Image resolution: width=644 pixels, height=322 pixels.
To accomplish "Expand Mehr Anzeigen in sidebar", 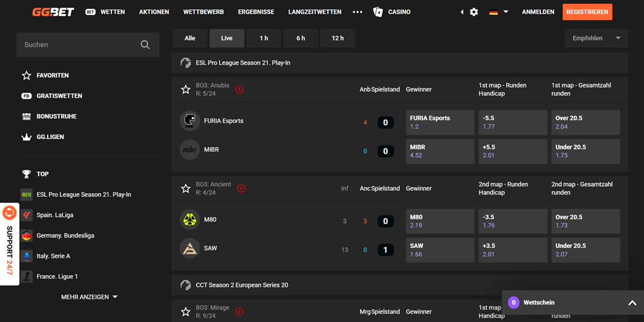I will click(x=89, y=297).
